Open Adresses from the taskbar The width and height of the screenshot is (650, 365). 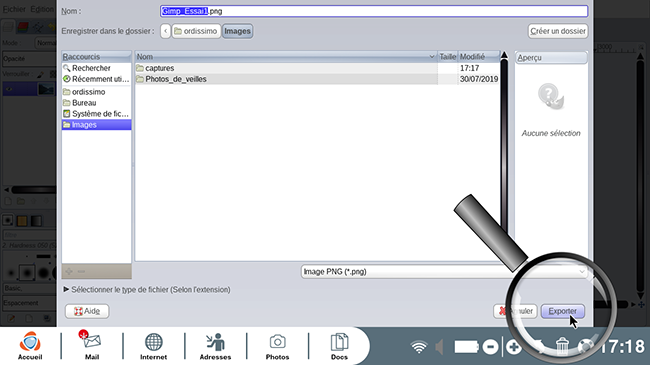tap(215, 346)
